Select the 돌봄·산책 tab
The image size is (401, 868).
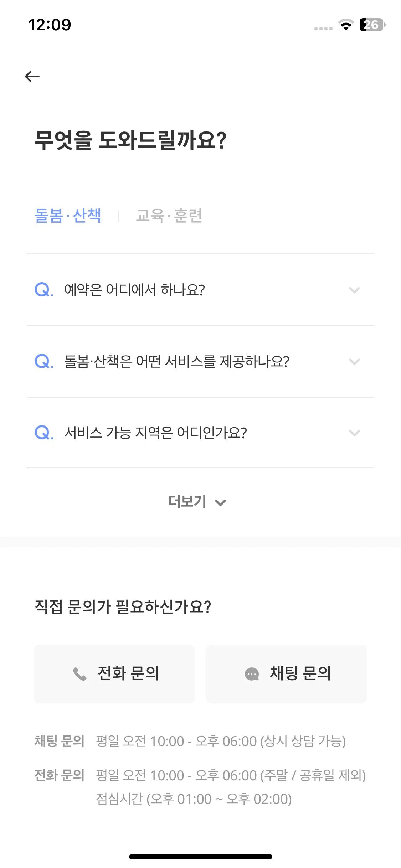tap(68, 216)
